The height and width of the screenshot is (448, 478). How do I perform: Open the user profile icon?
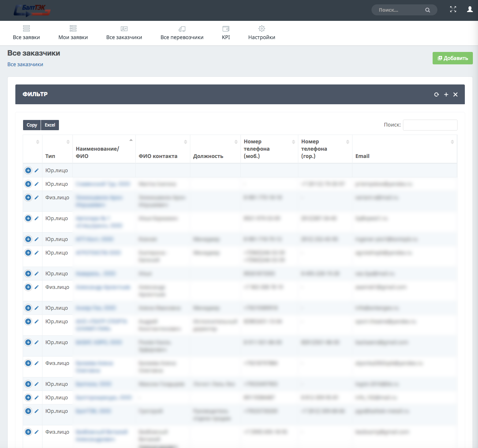470,10
